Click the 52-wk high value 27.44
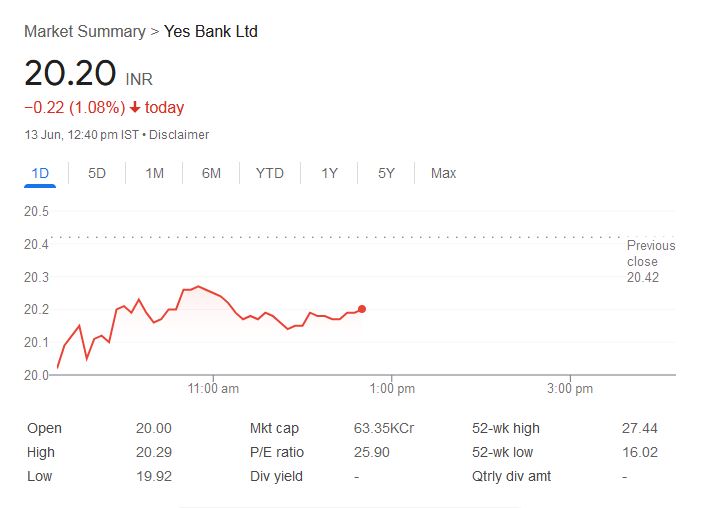The height and width of the screenshot is (508, 722). [640, 428]
